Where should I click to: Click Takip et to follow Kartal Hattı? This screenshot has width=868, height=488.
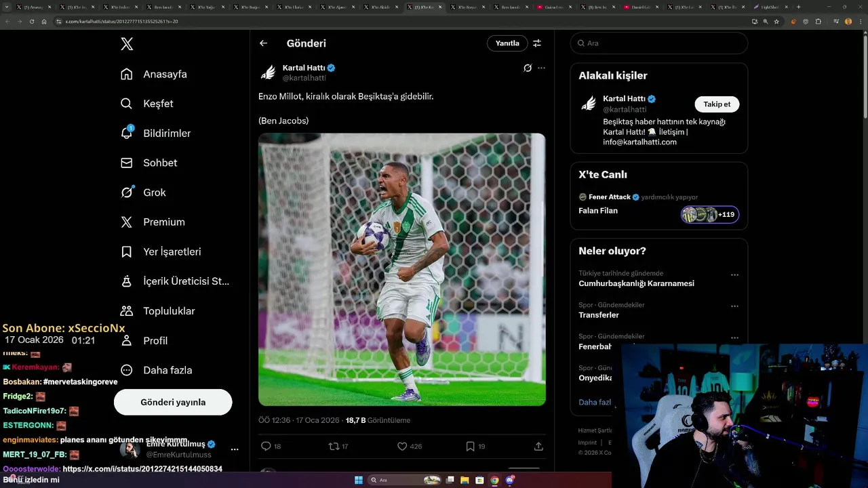point(717,104)
